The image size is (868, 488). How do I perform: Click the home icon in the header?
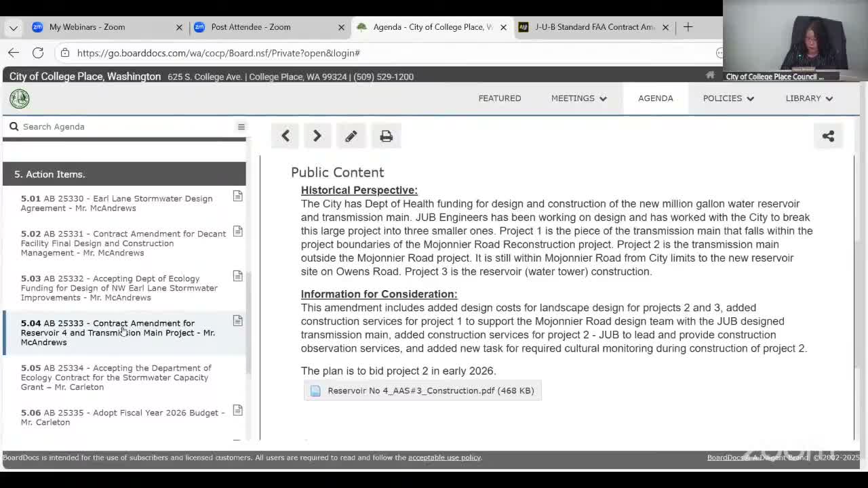(710, 75)
